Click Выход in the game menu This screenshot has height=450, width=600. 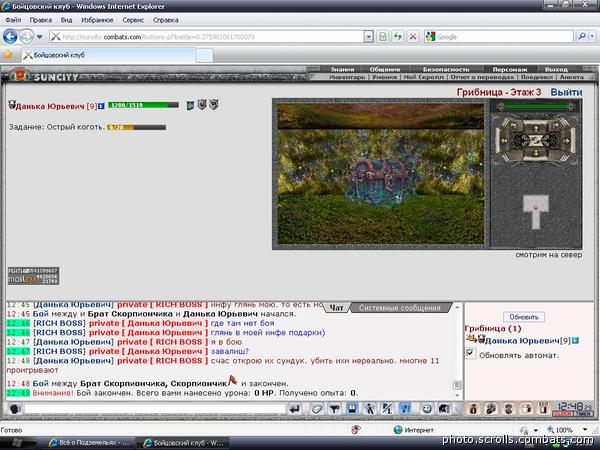(556, 69)
